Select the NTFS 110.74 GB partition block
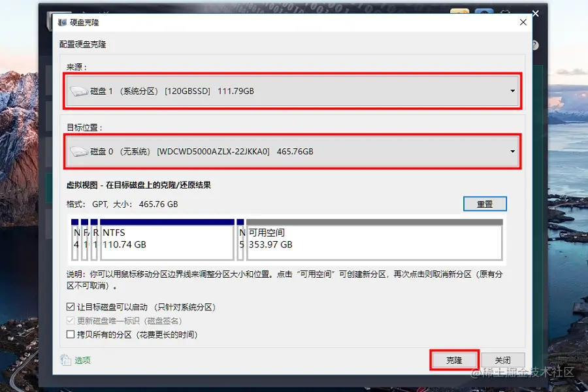 [x=167, y=239]
